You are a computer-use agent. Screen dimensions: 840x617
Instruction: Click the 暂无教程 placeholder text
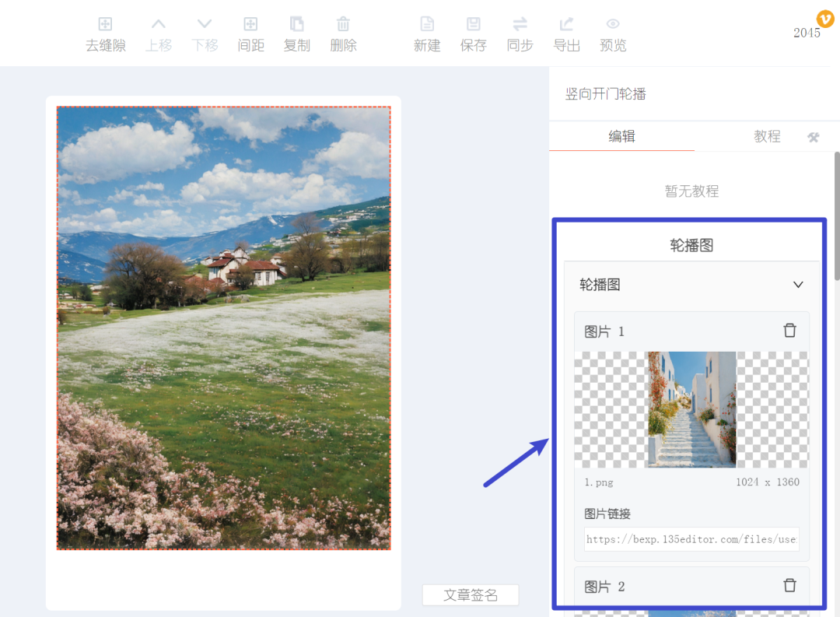691,191
